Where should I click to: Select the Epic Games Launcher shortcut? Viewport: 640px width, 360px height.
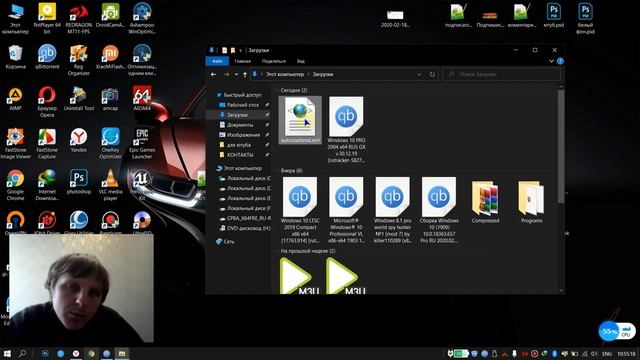point(142,144)
